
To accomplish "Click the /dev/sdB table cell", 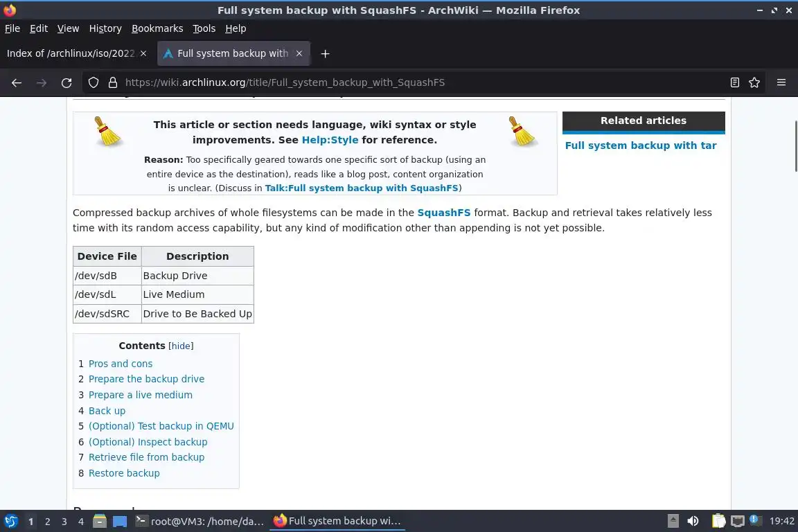I will tap(107, 276).
